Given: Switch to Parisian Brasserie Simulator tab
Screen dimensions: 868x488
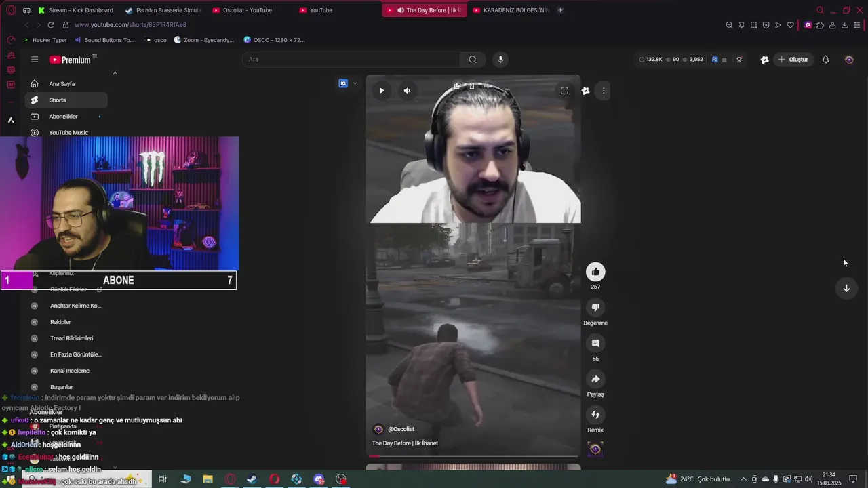Looking at the screenshot, I should pyautogui.click(x=163, y=10).
